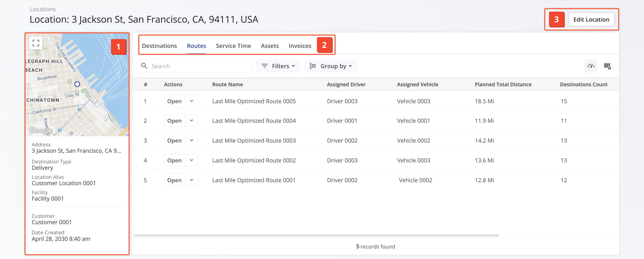
Task: Open the Filters dropdown
Action: [278, 66]
